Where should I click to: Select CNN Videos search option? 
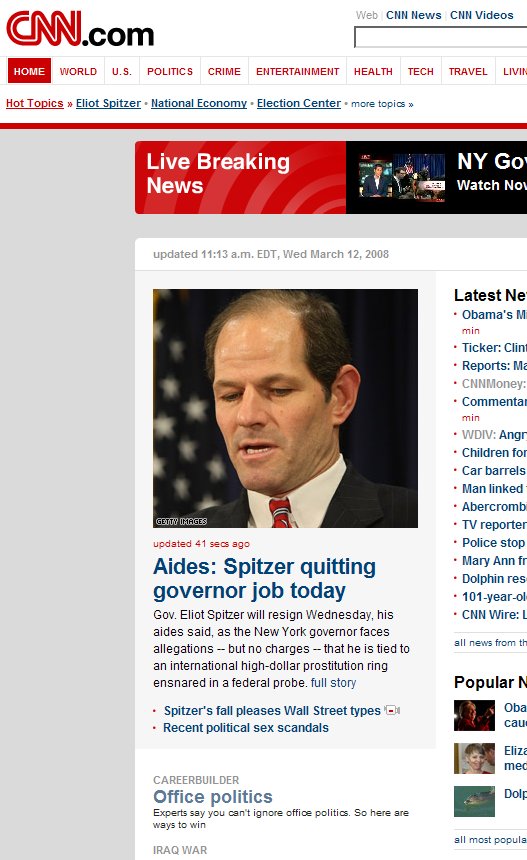[x=481, y=15]
